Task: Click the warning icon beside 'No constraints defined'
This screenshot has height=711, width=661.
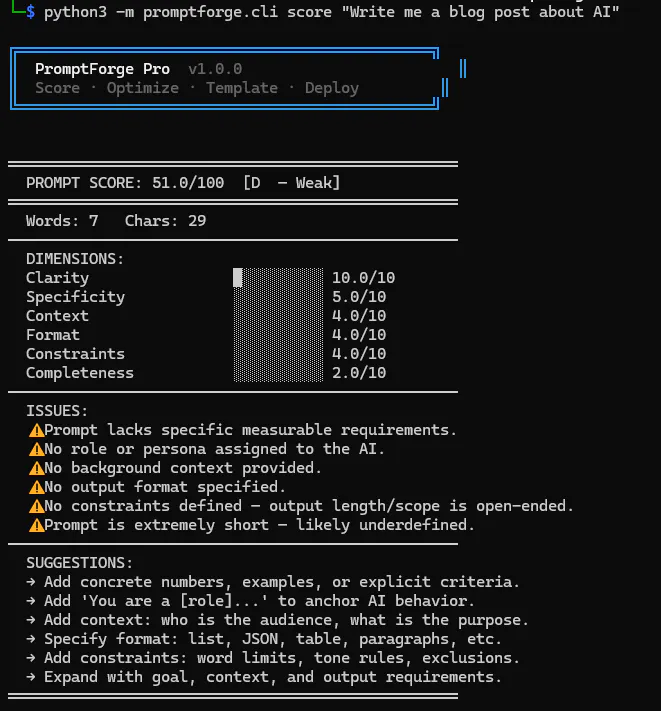Action: pos(36,506)
